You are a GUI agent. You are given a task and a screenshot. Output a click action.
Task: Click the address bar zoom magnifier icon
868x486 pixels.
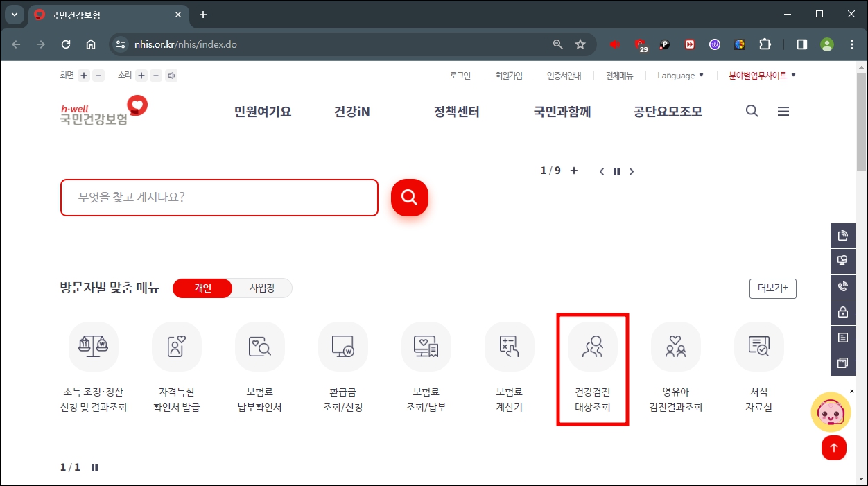pyautogui.click(x=558, y=44)
